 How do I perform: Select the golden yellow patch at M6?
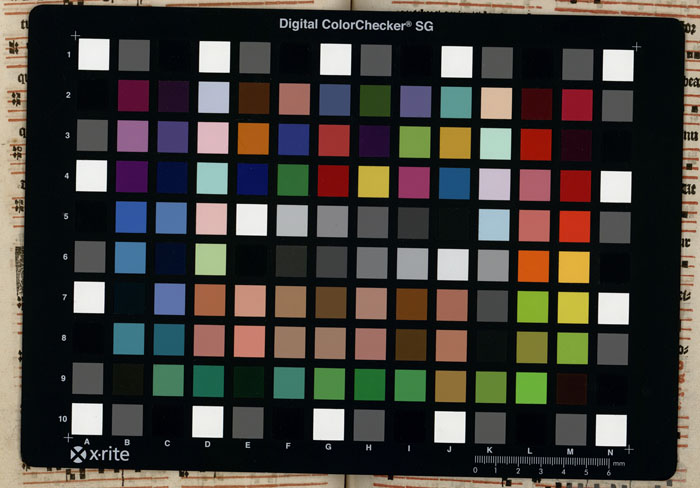click(574, 267)
